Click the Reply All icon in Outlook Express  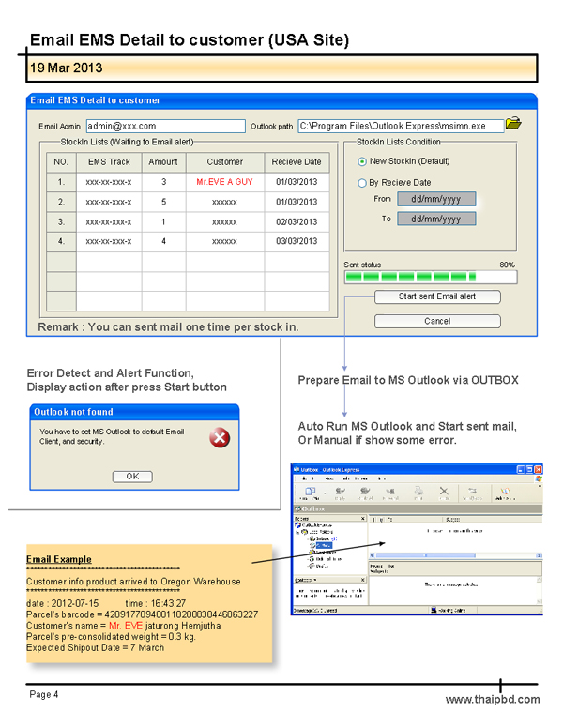365,493
